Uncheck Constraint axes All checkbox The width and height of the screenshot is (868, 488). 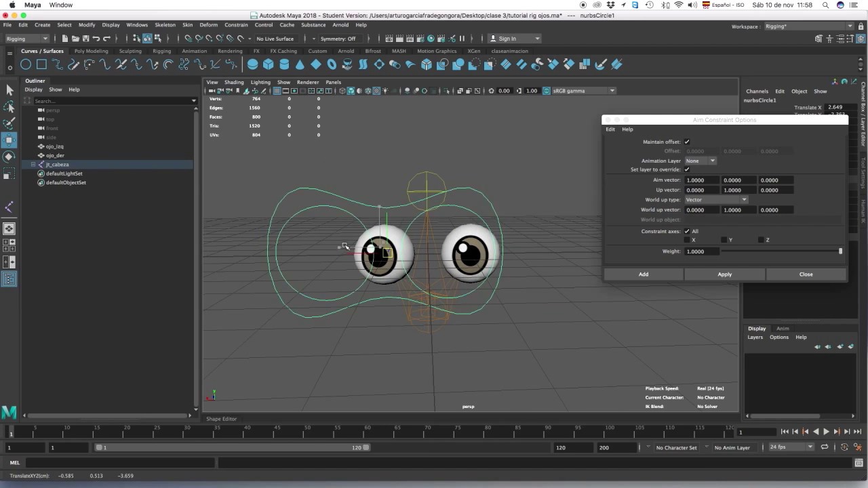(687, 231)
